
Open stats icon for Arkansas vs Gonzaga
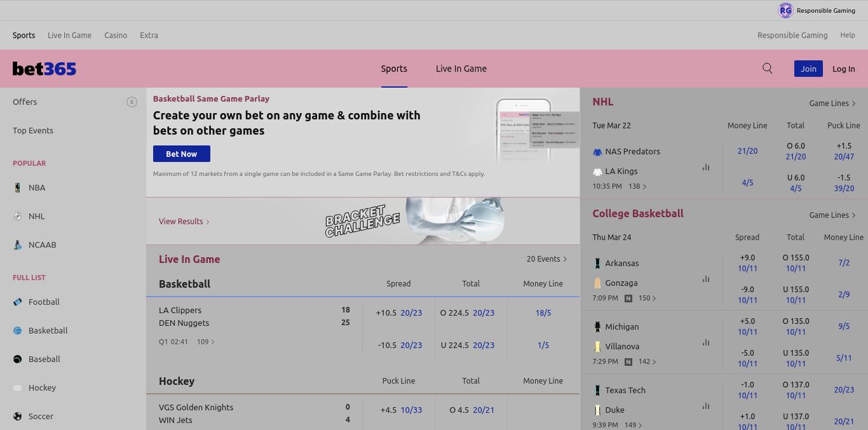click(706, 279)
